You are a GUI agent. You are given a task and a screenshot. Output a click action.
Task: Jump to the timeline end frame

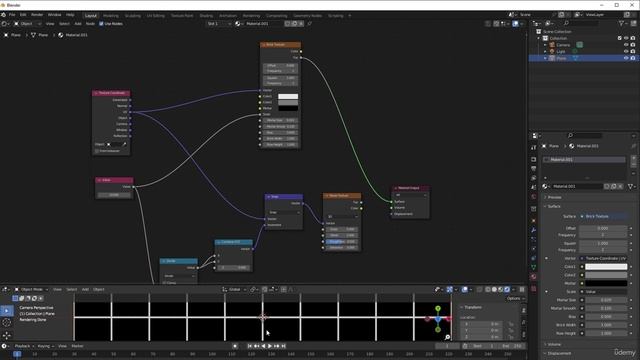[284, 346]
